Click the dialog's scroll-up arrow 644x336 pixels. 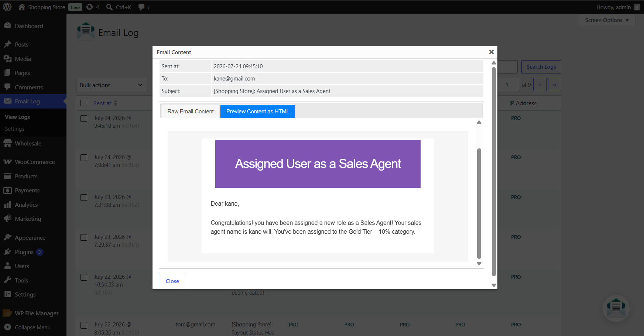[494, 63]
